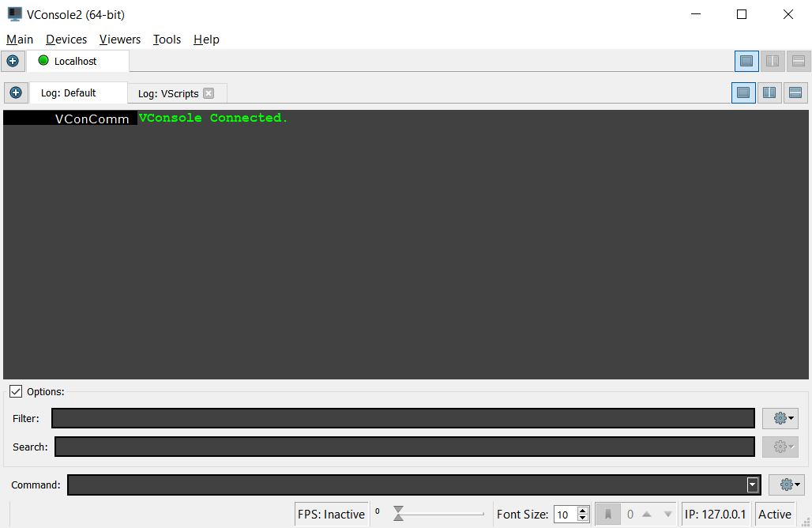Image resolution: width=812 pixels, height=528 pixels.
Task: Add a new log view tab
Action: 16,92
